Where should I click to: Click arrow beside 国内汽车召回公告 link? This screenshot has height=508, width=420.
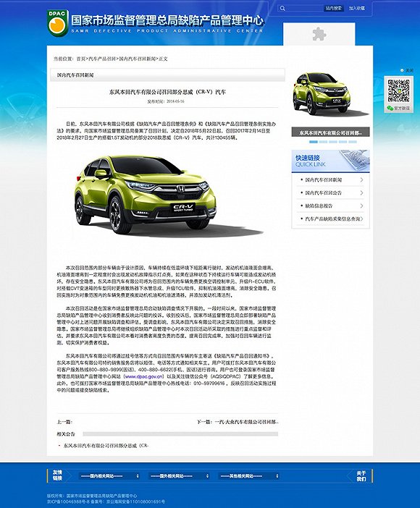coord(361,192)
